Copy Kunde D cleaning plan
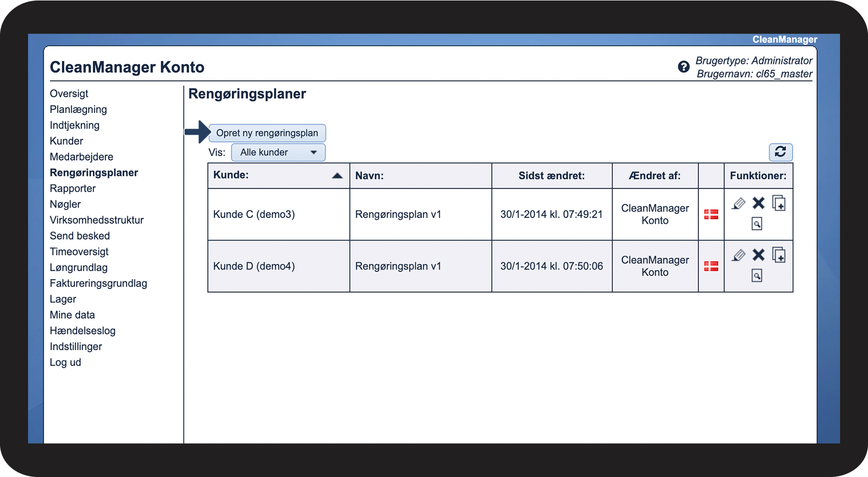The height and width of the screenshot is (477, 868). pos(779,255)
